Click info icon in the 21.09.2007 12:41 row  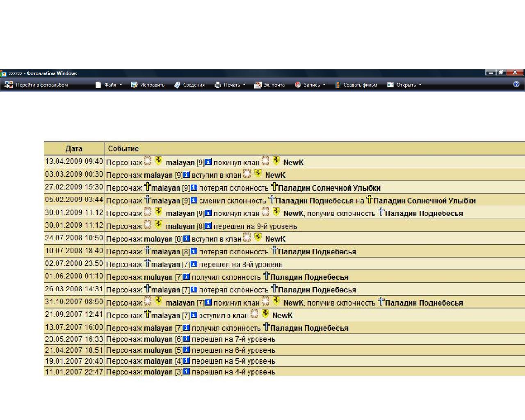[194, 315]
